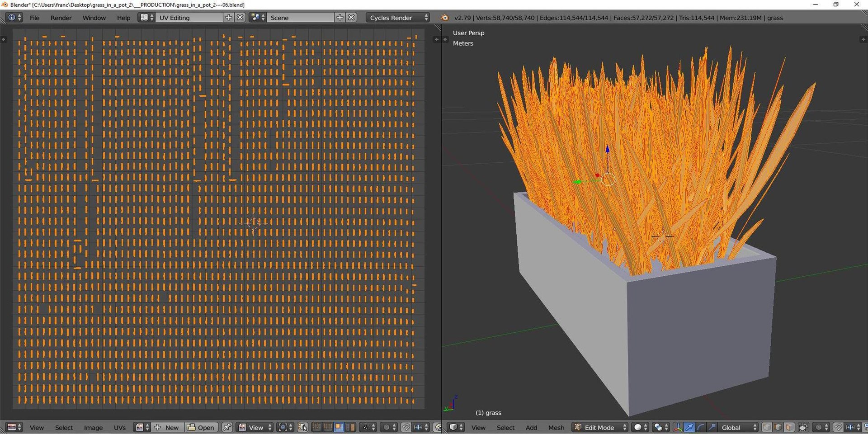Screen dimensions: 868x434
Task: Open the UV pivot point selector
Action: pyautogui.click(x=285, y=427)
